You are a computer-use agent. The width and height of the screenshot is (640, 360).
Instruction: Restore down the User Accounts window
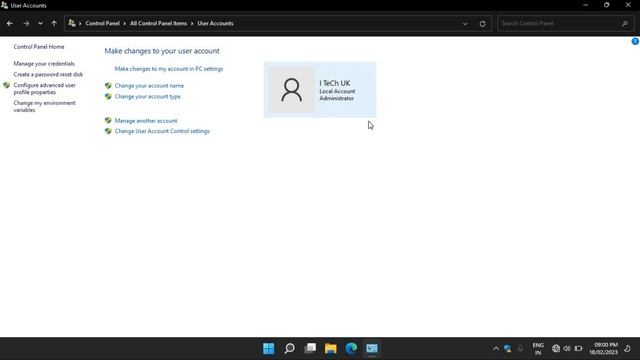[x=607, y=5]
